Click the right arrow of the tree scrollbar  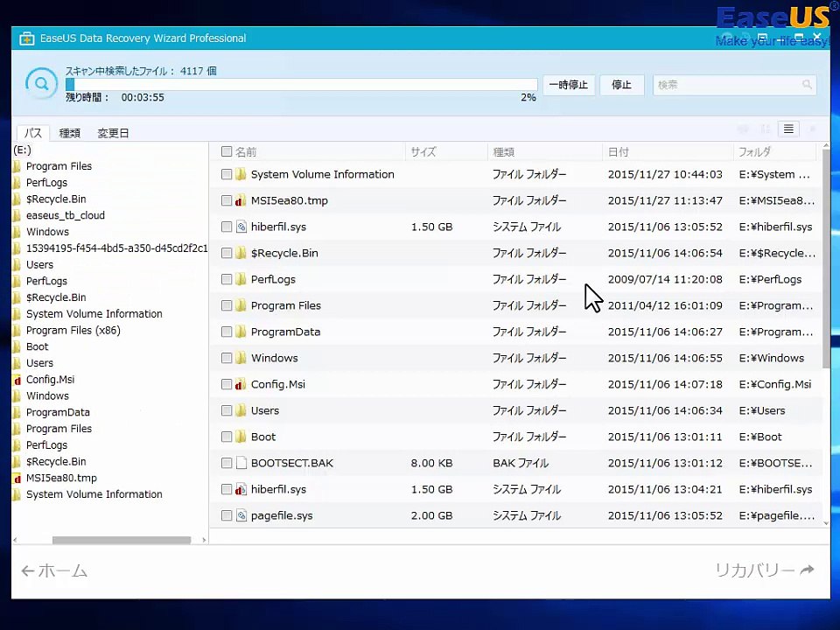pyautogui.click(x=204, y=540)
